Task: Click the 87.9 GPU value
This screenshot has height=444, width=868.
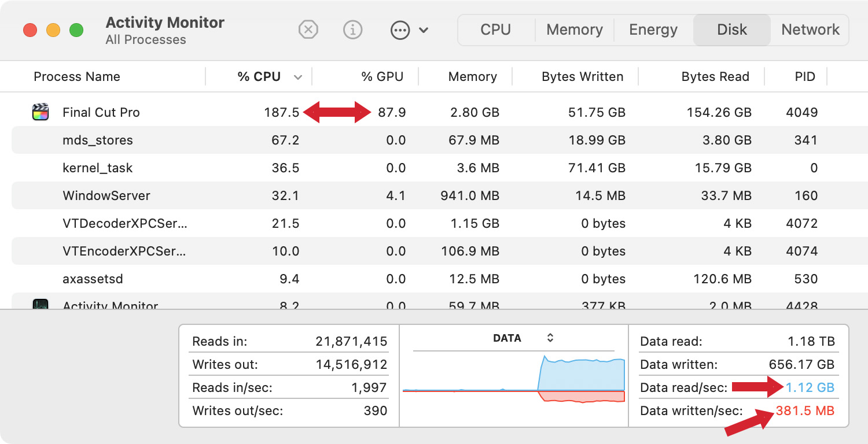Action: coord(392,112)
